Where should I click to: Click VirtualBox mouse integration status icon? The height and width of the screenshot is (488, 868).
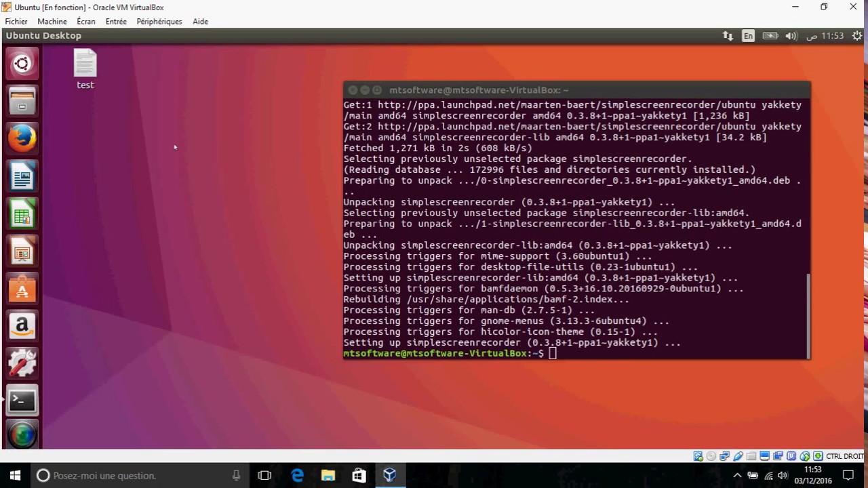click(x=805, y=456)
